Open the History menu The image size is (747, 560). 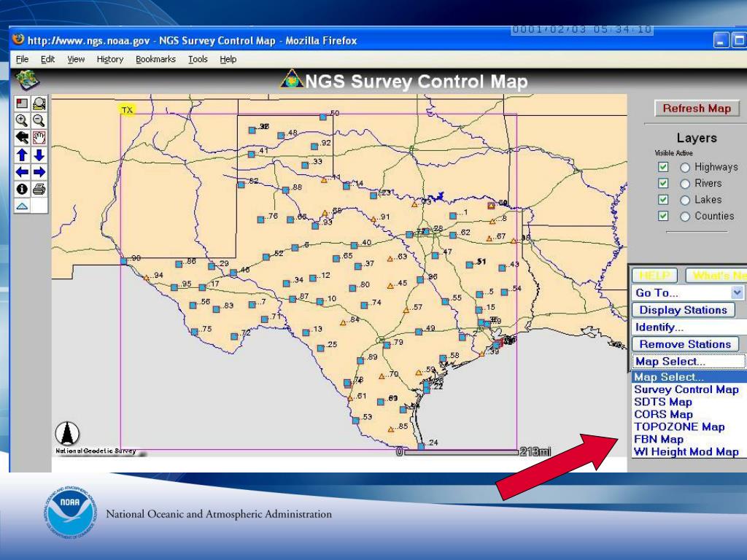pos(110,59)
